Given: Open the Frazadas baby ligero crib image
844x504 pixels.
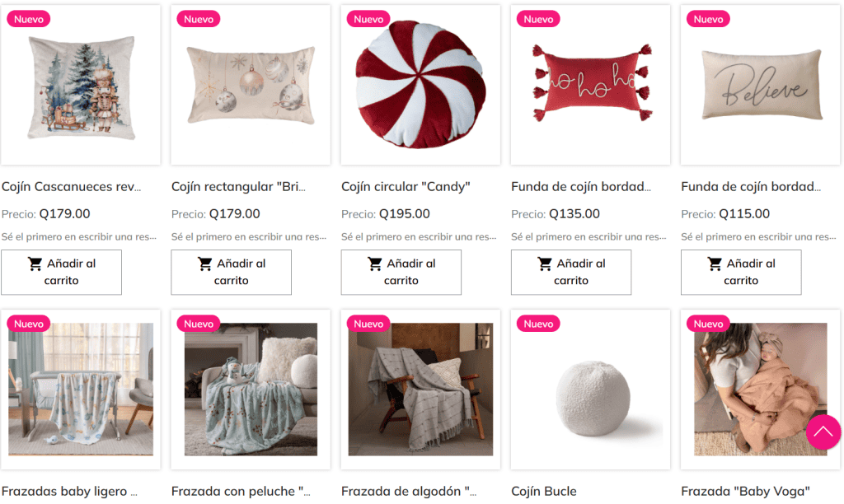Looking at the screenshot, I should (81, 390).
